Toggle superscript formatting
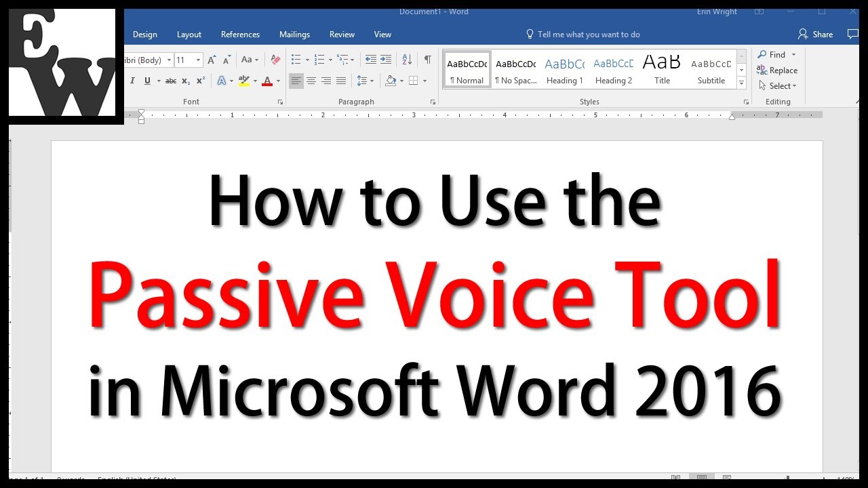Image resolution: width=868 pixels, height=488 pixels. pyautogui.click(x=201, y=81)
